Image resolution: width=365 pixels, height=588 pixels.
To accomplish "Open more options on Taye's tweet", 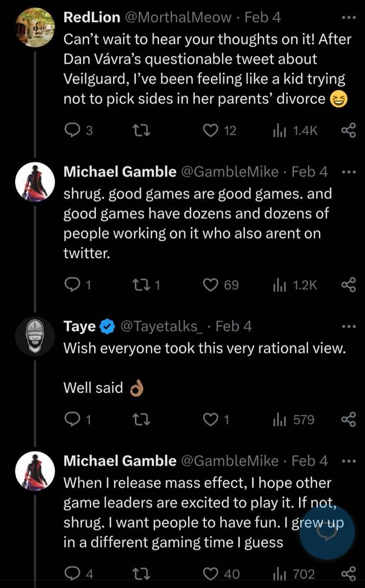I will [349, 326].
